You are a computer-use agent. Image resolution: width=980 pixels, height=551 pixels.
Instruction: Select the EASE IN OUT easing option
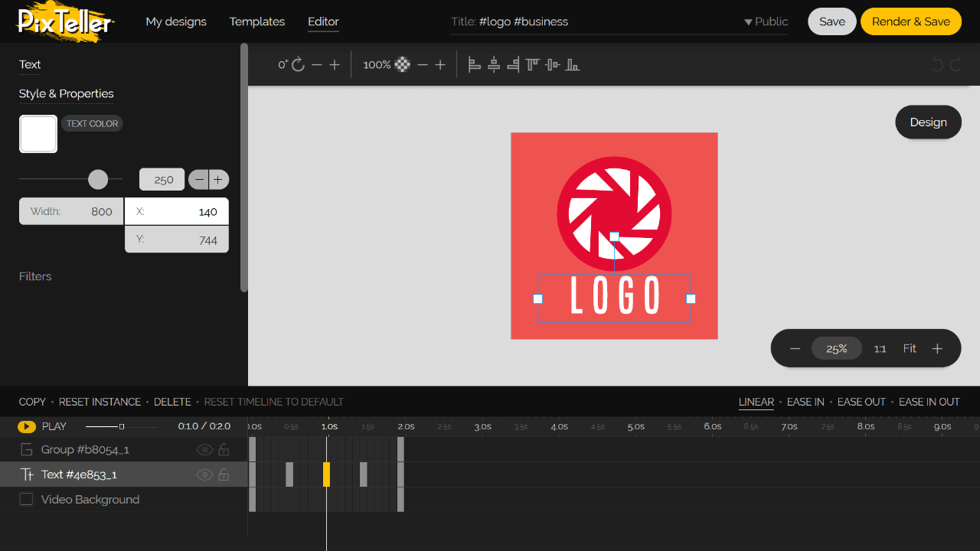click(929, 401)
